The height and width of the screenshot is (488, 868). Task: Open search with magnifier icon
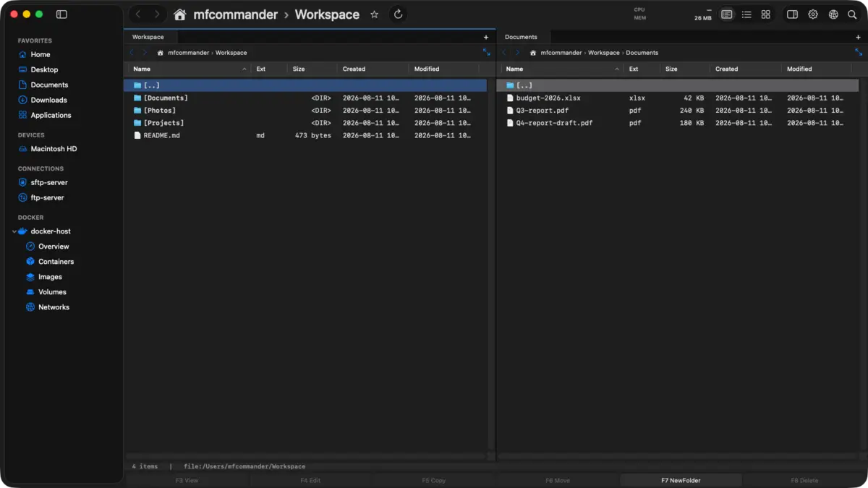[852, 14]
